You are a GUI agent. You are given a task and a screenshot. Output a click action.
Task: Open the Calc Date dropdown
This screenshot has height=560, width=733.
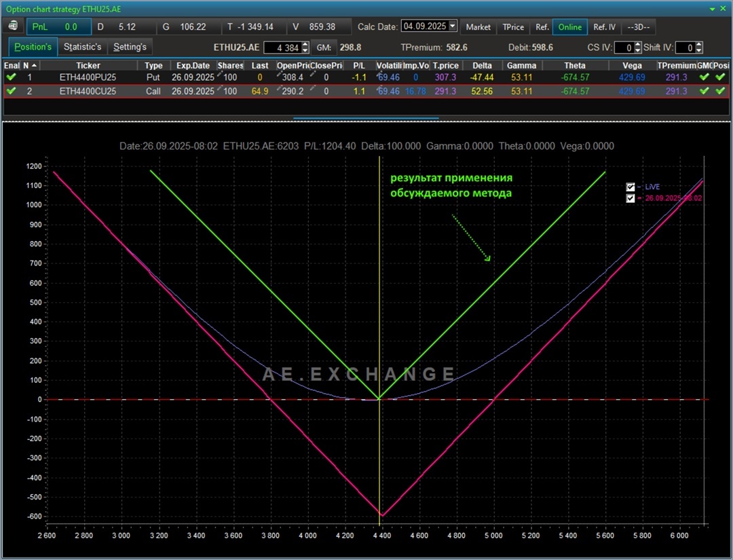pyautogui.click(x=453, y=26)
